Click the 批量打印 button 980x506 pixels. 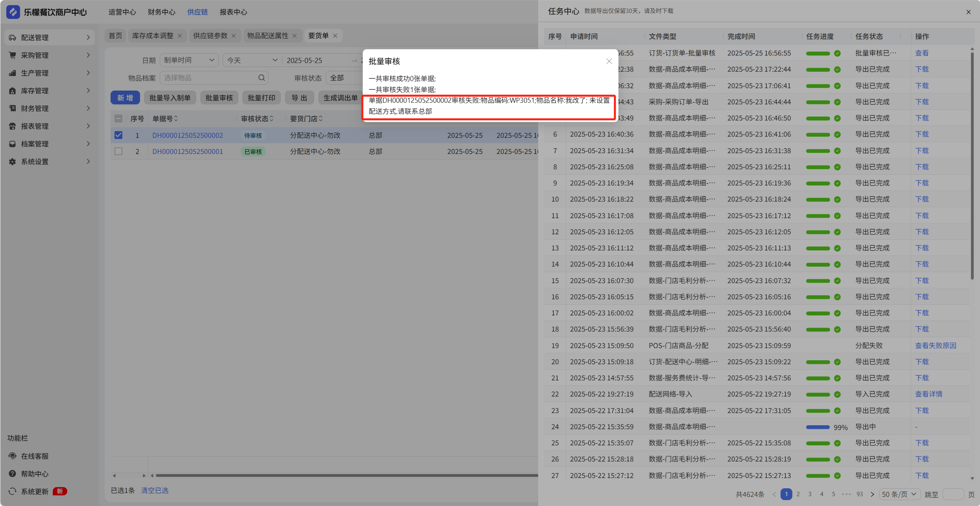click(261, 98)
